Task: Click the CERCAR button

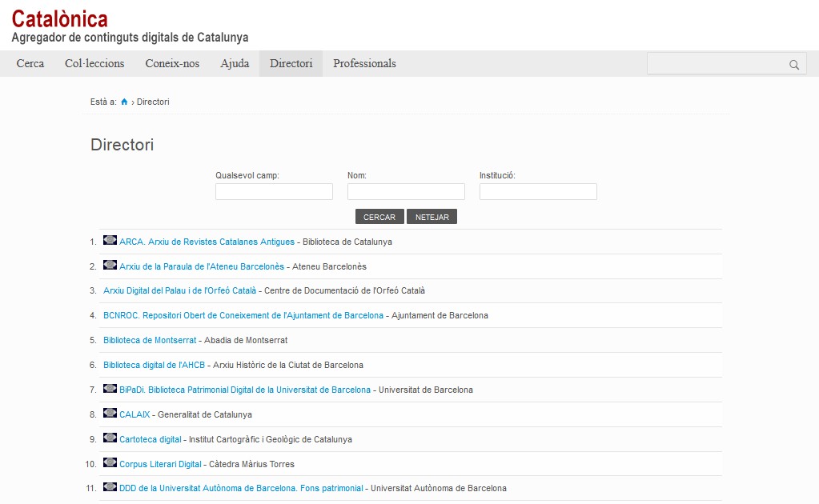Action: [379, 217]
